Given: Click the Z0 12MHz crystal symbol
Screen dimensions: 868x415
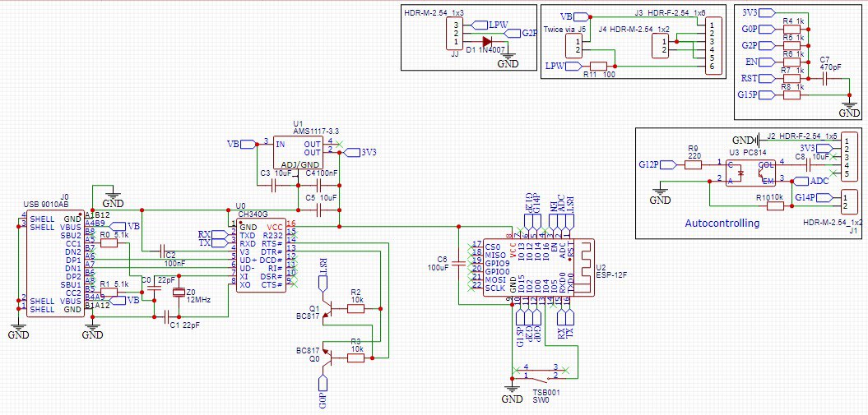Looking at the screenshot, I should click(177, 293).
